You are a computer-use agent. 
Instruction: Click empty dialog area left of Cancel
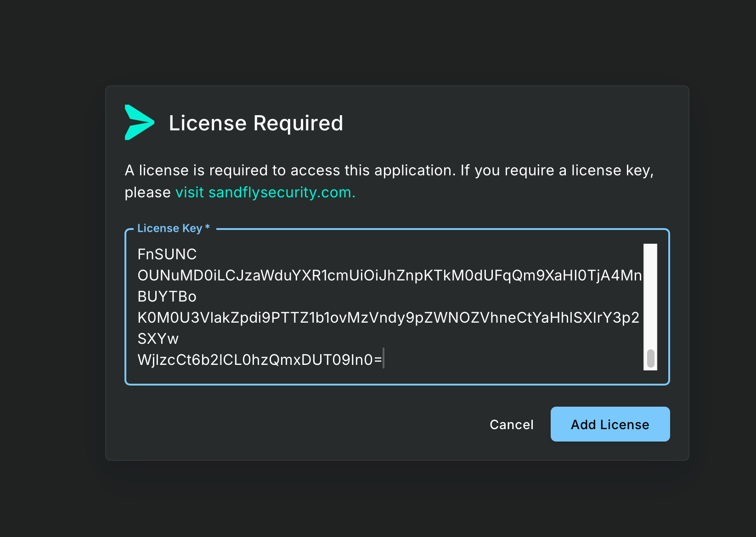point(299,424)
